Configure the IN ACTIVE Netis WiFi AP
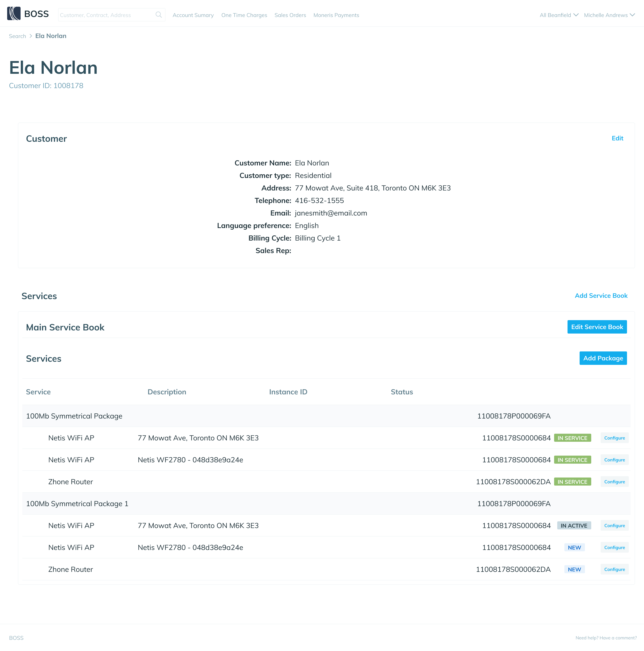Viewport: 644px width, 651px height. [x=614, y=526]
